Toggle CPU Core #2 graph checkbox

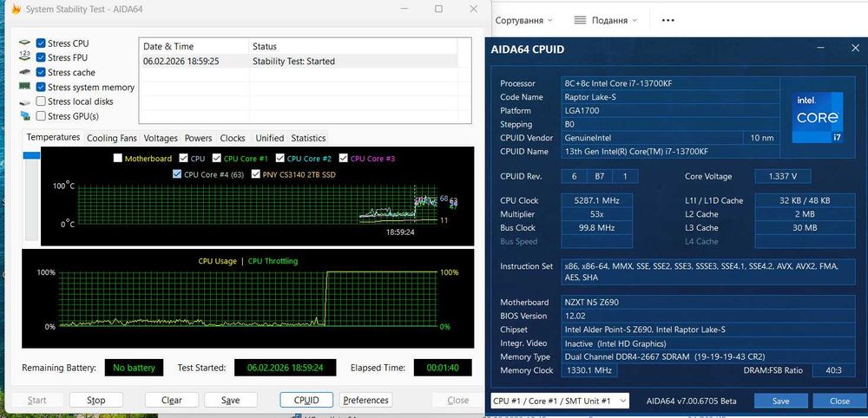point(280,158)
